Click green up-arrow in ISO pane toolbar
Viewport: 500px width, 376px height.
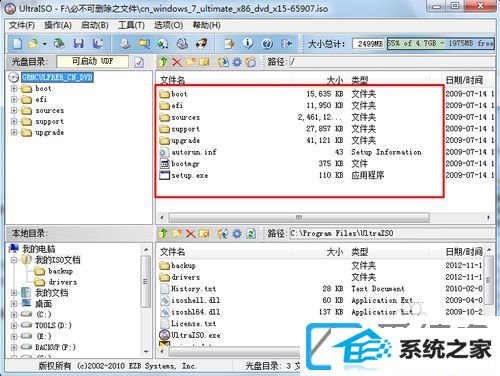163,62
